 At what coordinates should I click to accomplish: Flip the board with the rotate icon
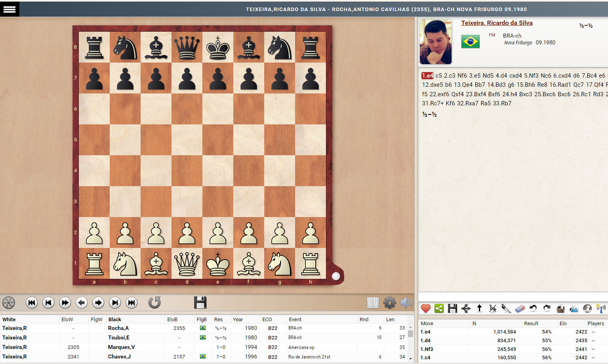point(154,303)
